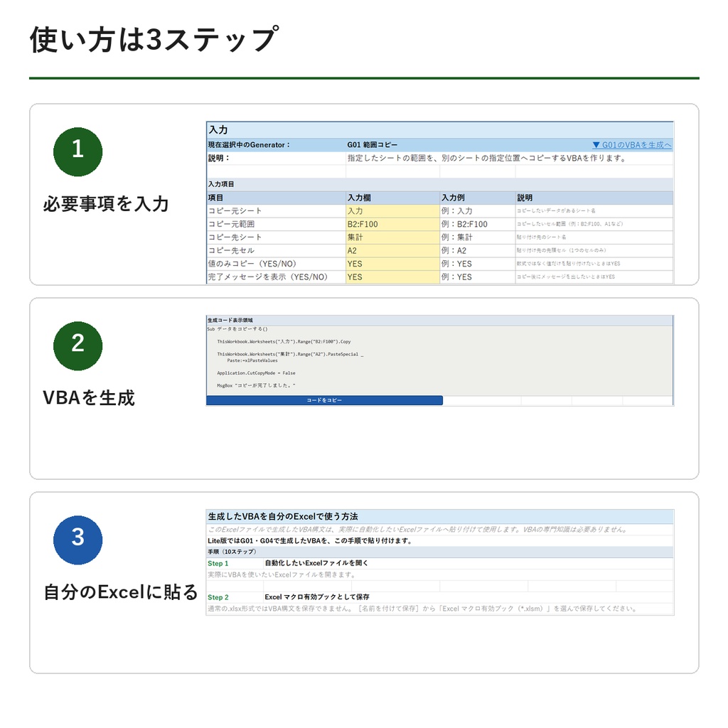
Task: Click the '現在選択中のGenerator：' label
Action: pyautogui.click(x=250, y=145)
